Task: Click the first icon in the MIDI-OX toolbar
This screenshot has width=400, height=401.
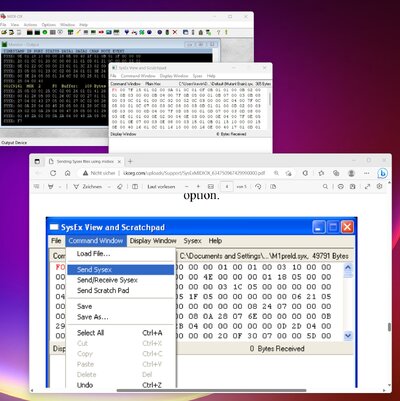Action: (4, 32)
